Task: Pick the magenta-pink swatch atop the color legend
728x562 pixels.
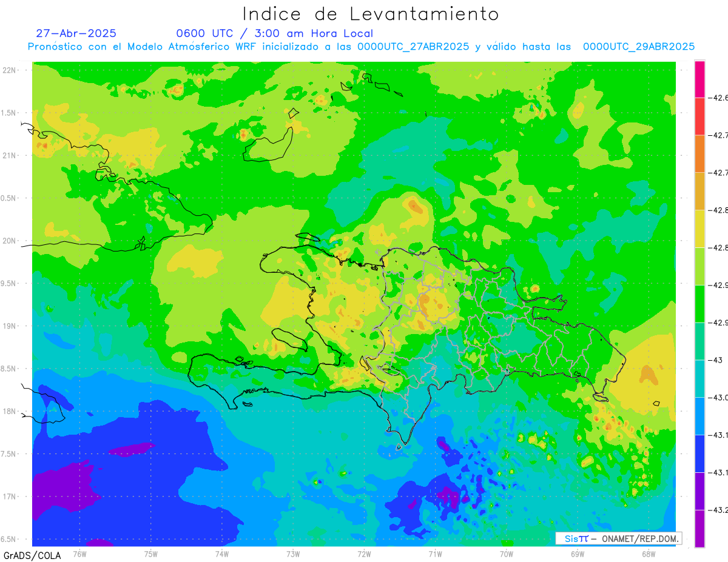Action: coord(699,79)
